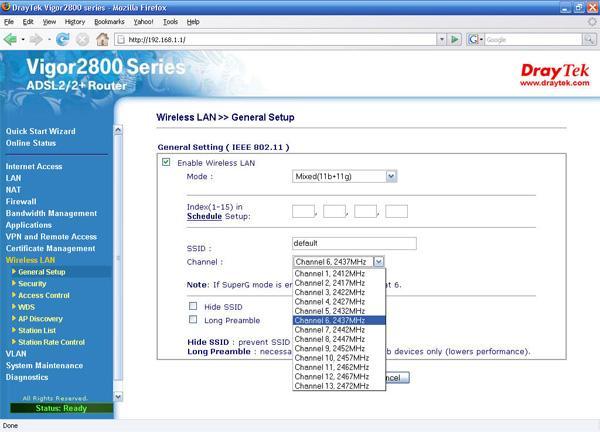The image size is (600, 432).
Task: Open the Schedule link
Action: click(204, 216)
